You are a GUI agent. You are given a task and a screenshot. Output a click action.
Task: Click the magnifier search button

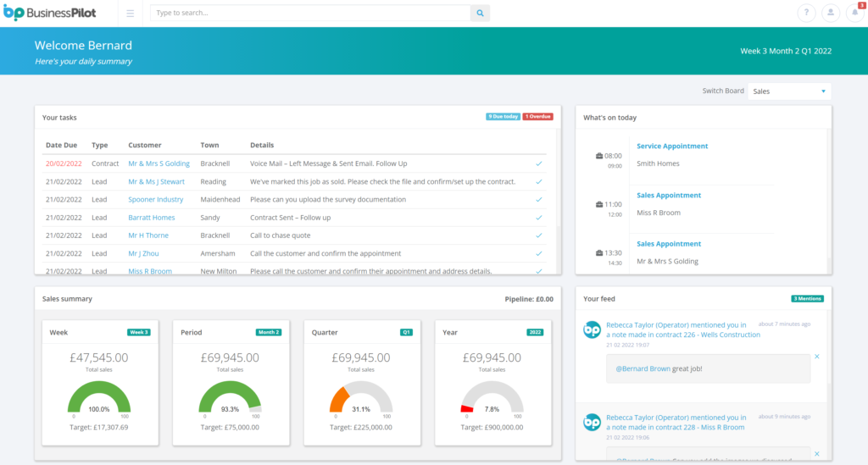(x=480, y=14)
